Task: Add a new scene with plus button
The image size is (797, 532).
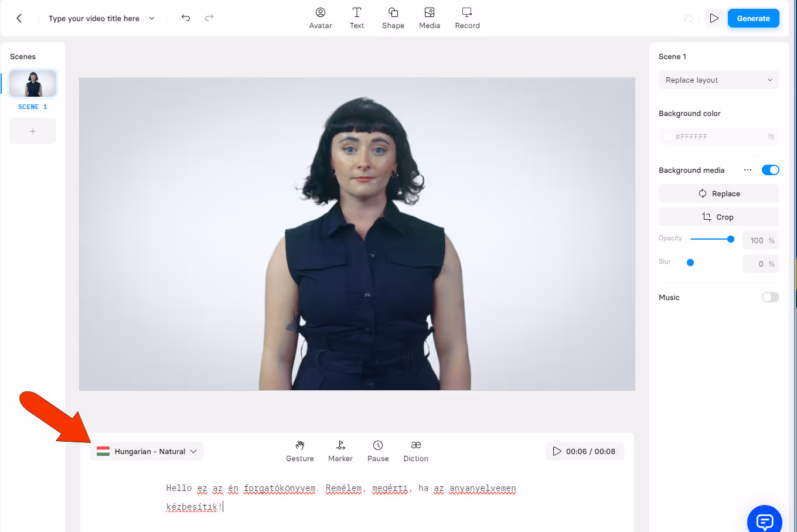Action: click(33, 131)
